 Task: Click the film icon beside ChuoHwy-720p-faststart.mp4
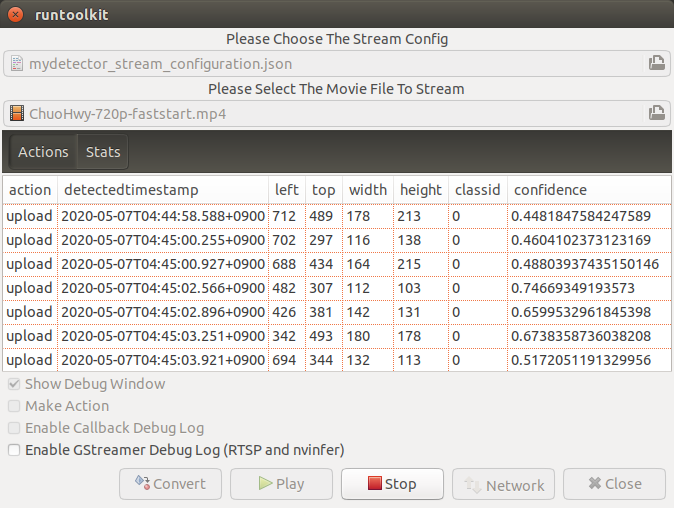click(17, 113)
